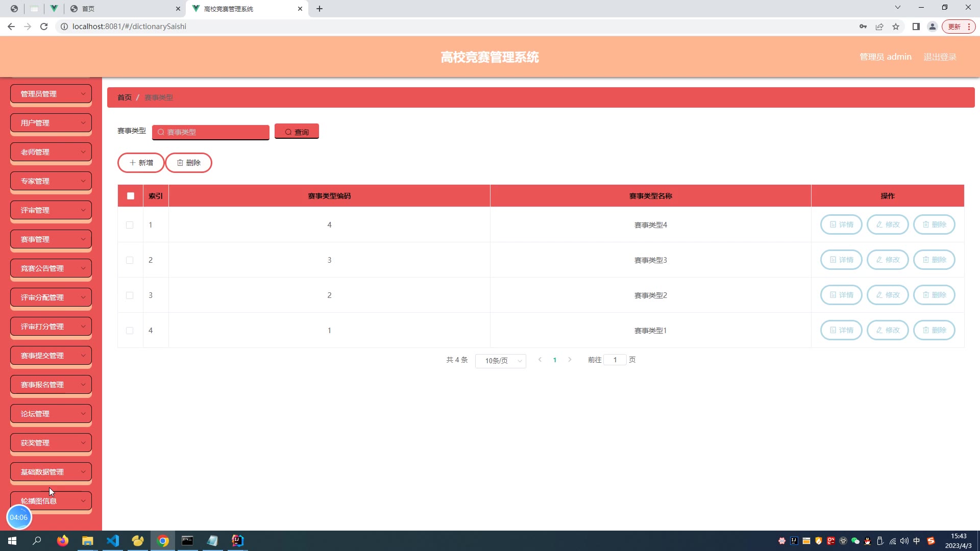Focus the 赛事类型 search input field
This screenshot has width=980, height=551.
click(211, 132)
